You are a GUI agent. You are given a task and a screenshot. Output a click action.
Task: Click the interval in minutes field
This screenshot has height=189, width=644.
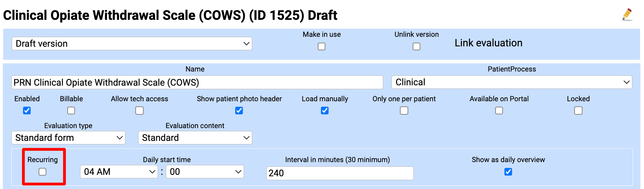(x=340, y=173)
